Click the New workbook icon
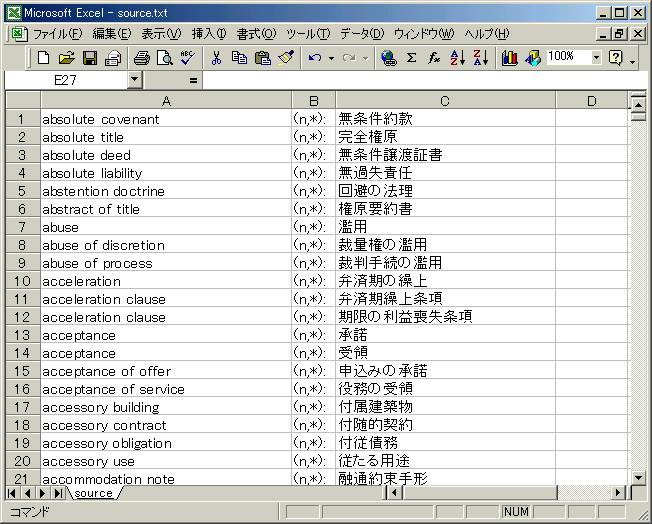652x524 pixels. click(x=43, y=58)
